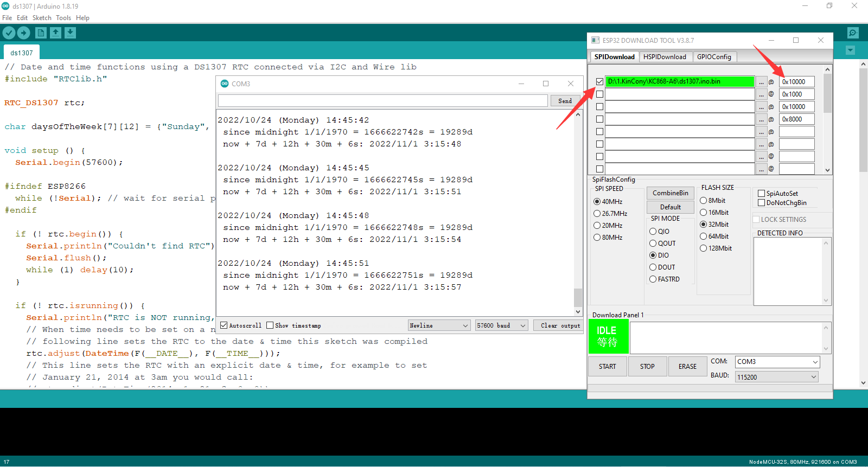Expand the Newline line-ending dropdown
This screenshot has width=868, height=467.
pyautogui.click(x=439, y=325)
